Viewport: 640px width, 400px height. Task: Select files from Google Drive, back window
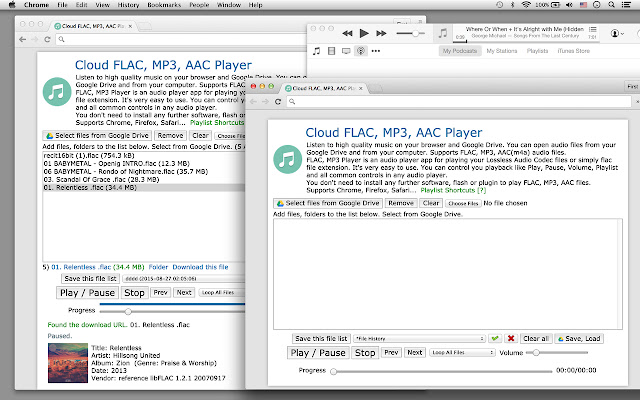(x=97, y=136)
